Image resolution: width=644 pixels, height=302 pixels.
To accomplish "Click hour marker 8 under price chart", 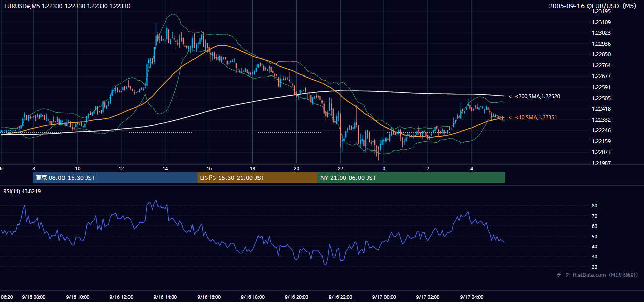I will coord(34,168).
